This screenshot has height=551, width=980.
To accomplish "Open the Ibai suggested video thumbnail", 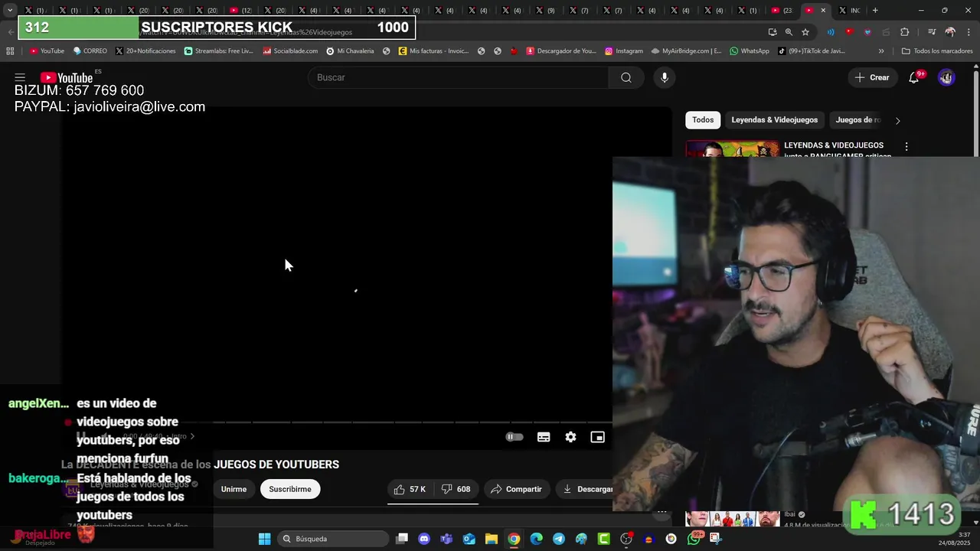I will click(x=733, y=519).
